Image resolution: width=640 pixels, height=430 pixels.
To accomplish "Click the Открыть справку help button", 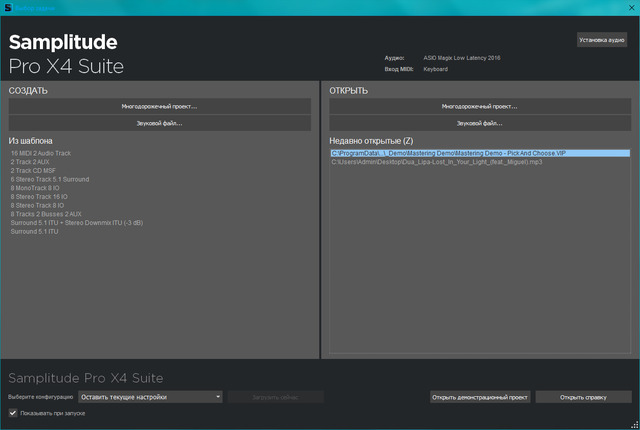I will (584, 397).
